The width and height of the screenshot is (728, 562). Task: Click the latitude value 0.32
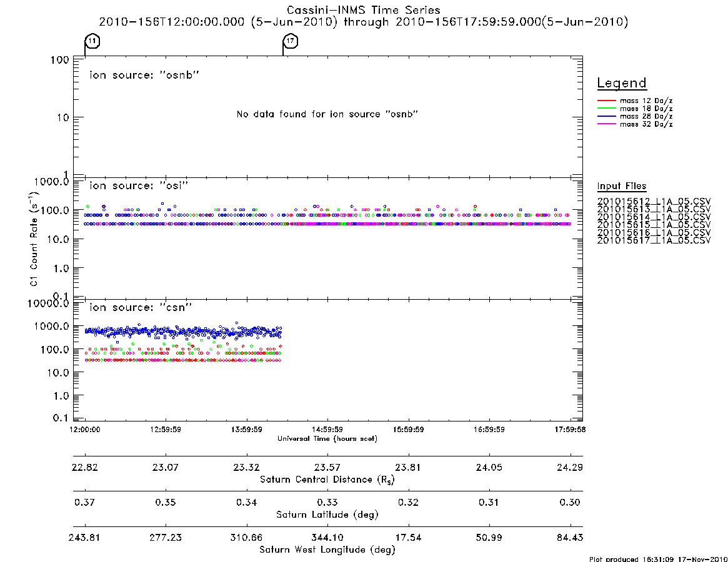click(408, 502)
